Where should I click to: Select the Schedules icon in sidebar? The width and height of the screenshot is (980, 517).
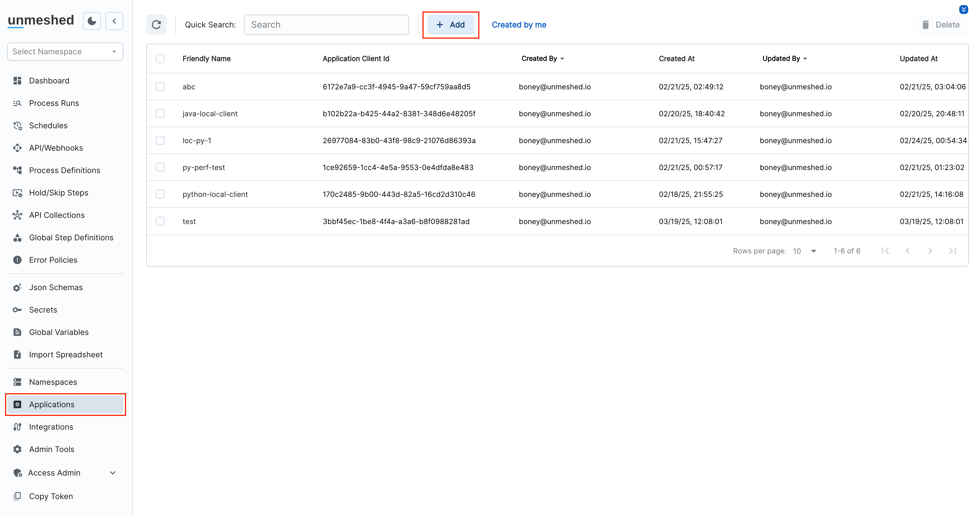[x=18, y=125]
